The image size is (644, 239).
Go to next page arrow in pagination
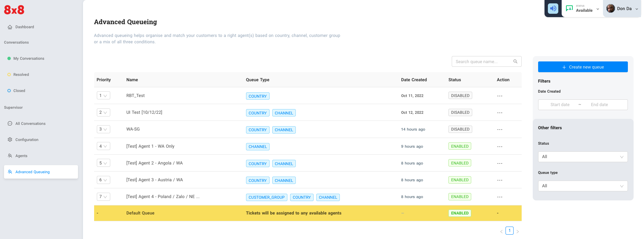click(518, 231)
